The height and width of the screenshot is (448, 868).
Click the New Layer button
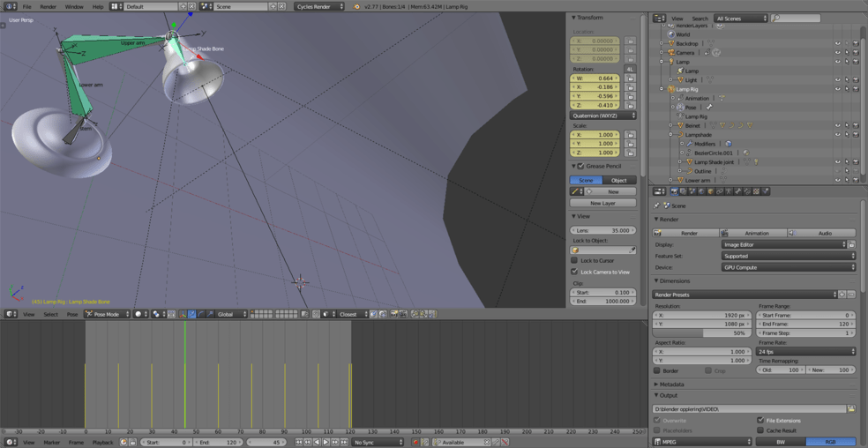click(602, 203)
